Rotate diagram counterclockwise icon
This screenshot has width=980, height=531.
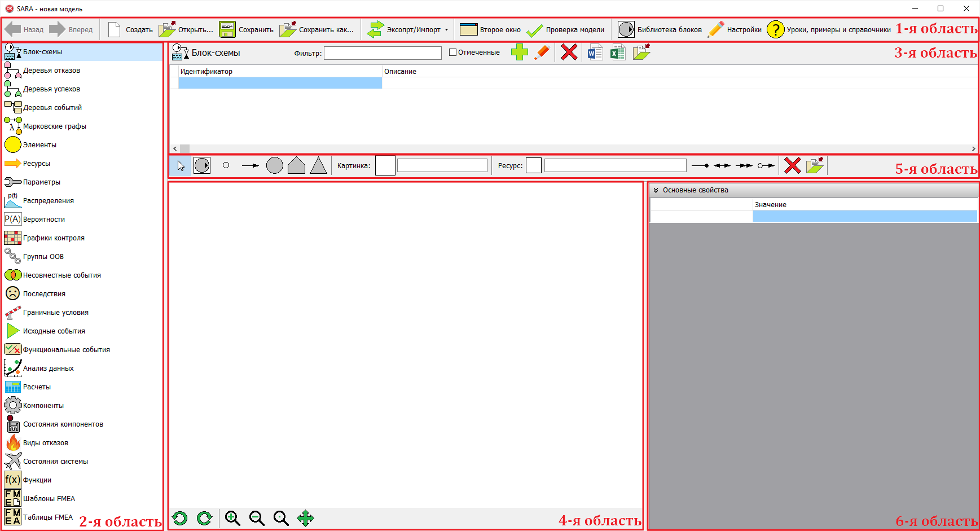pyautogui.click(x=180, y=518)
